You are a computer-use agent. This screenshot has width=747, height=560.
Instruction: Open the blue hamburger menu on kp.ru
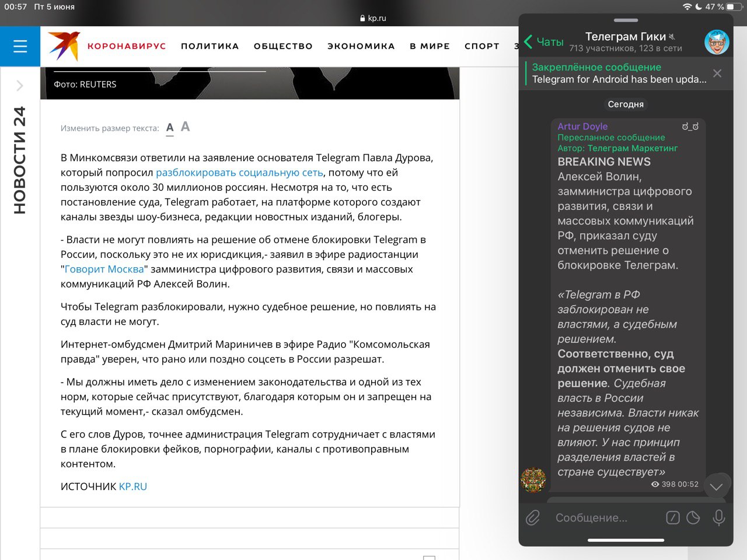(20, 46)
